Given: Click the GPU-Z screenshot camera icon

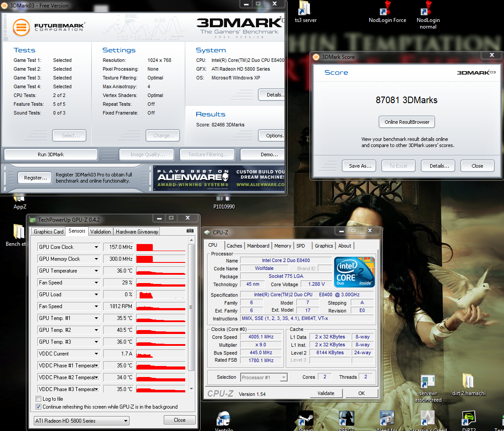Looking at the screenshot, I should (x=190, y=231).
